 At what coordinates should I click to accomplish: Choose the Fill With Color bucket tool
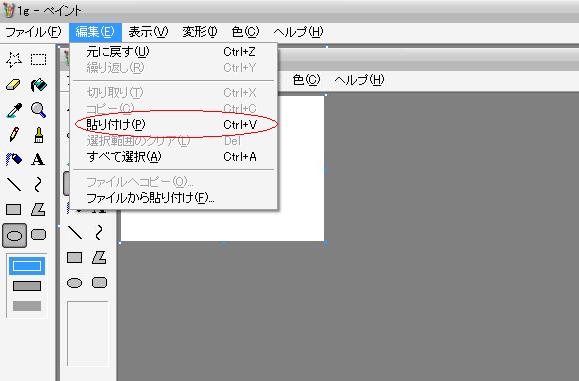click(38, 85)
